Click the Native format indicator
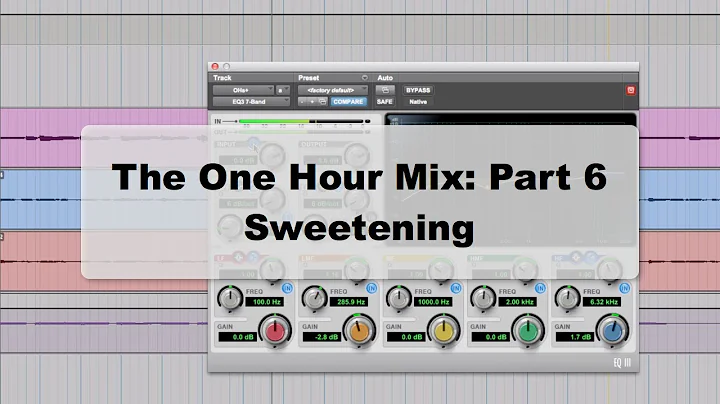This screenshot has height=404, width=720. tap(418, 101)
